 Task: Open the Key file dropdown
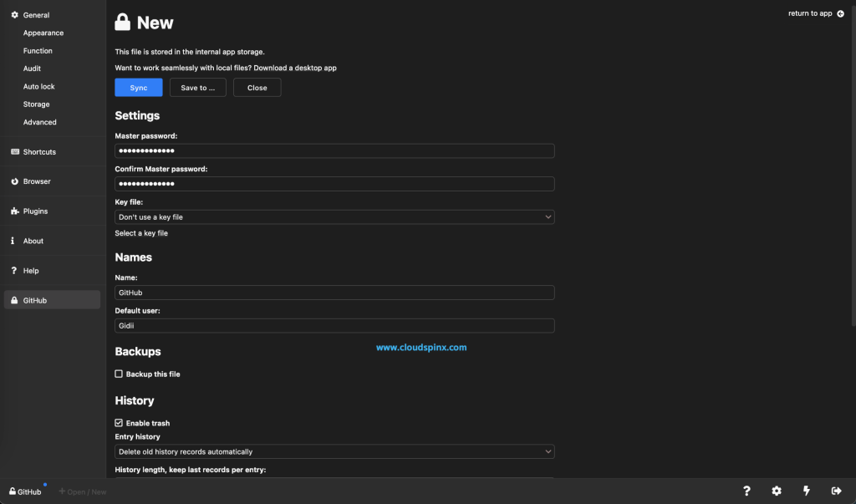[x=334, y=216]
